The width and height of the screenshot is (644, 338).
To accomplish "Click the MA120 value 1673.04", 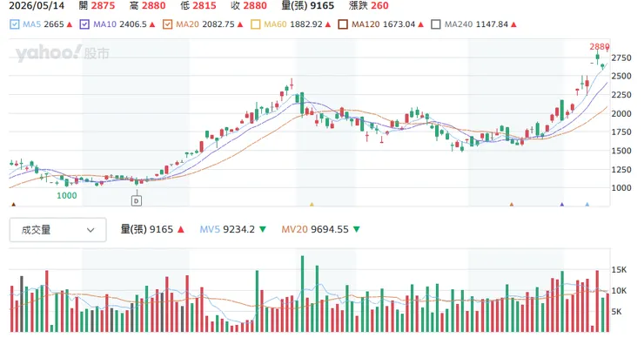I will click(399, 24).
